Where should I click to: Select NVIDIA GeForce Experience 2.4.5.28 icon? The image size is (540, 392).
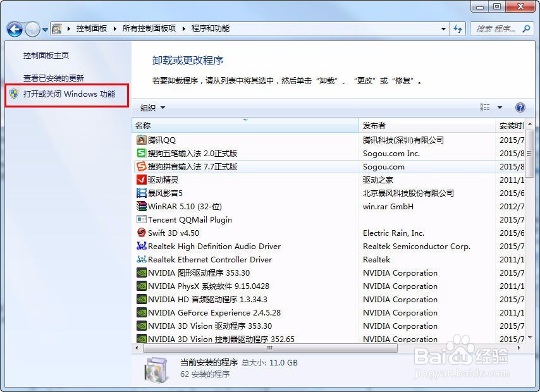point(142,312)
